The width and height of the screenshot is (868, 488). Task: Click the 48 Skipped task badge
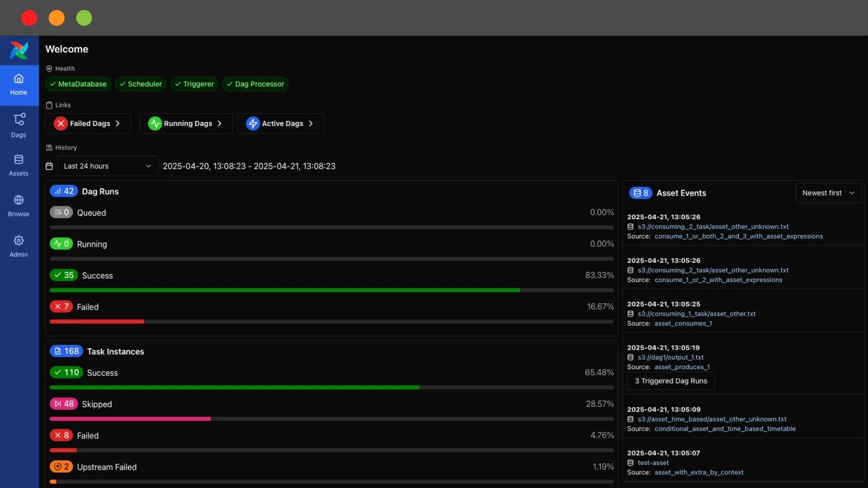point(64,404)
